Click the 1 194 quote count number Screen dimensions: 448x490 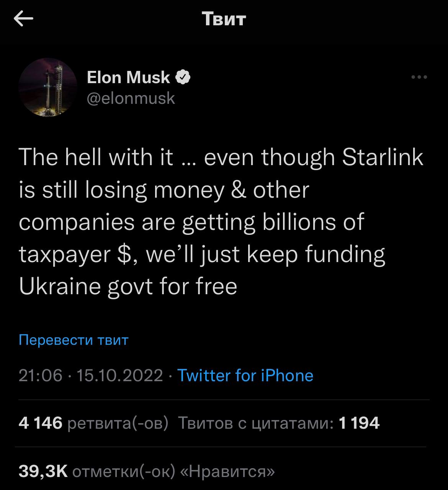coord(359,423)
